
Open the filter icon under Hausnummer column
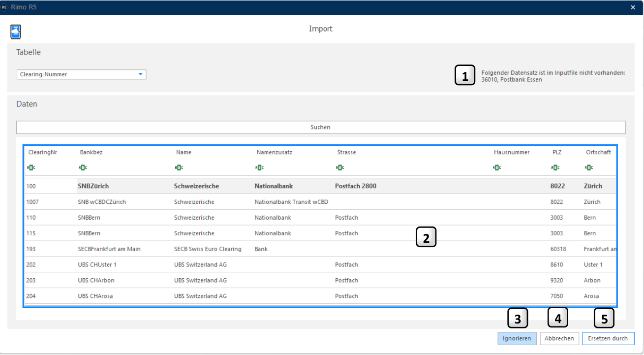pos(496,167)
